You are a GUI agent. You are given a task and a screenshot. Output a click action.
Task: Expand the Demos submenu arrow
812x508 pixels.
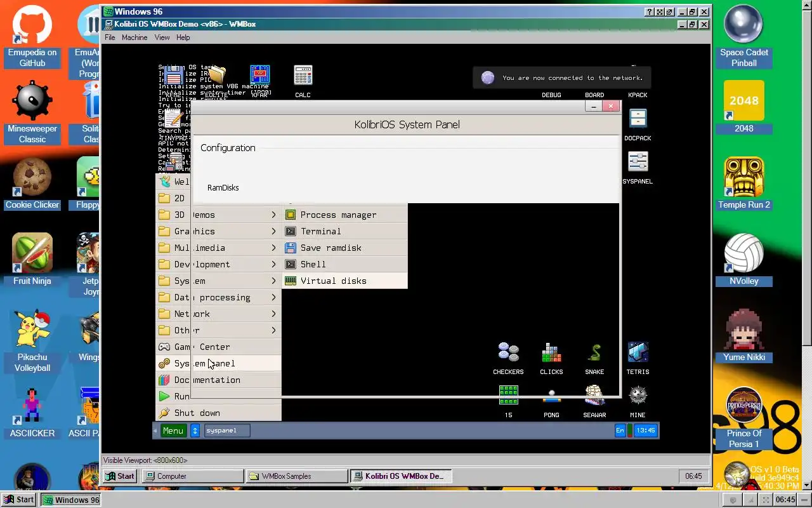pyautogui.click(x=273, y=215)
